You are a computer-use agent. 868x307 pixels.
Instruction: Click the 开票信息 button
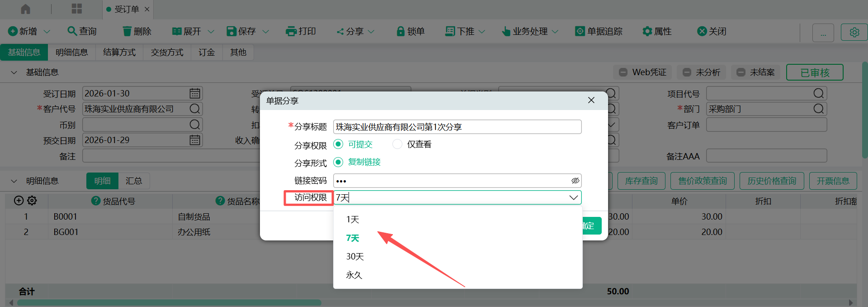833,181
